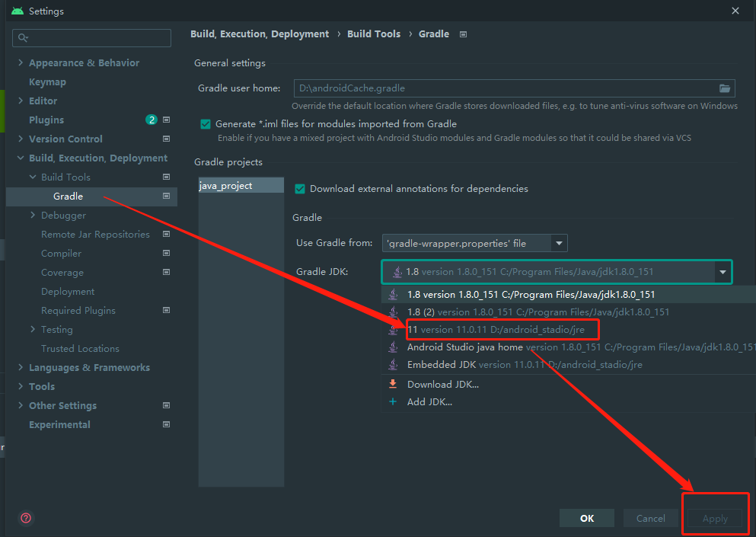
Task: Expand the Languages & Frameworks section
Action: click(x=21, y=367)
